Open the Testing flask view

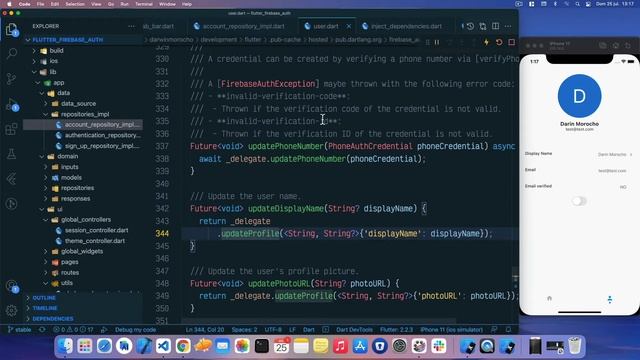click(x=11, y=154)
